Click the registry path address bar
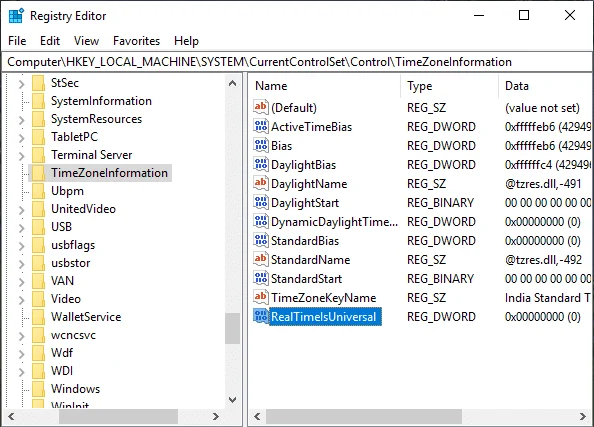 pyautogui.click(x=297, y=62)
